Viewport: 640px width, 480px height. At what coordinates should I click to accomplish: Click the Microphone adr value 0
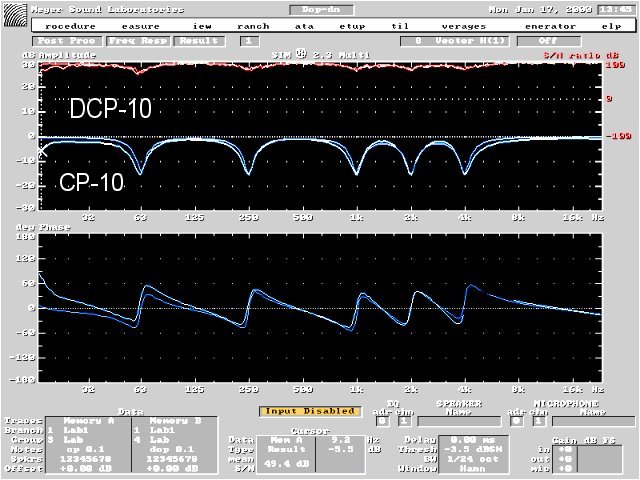[x=516, y=421]
